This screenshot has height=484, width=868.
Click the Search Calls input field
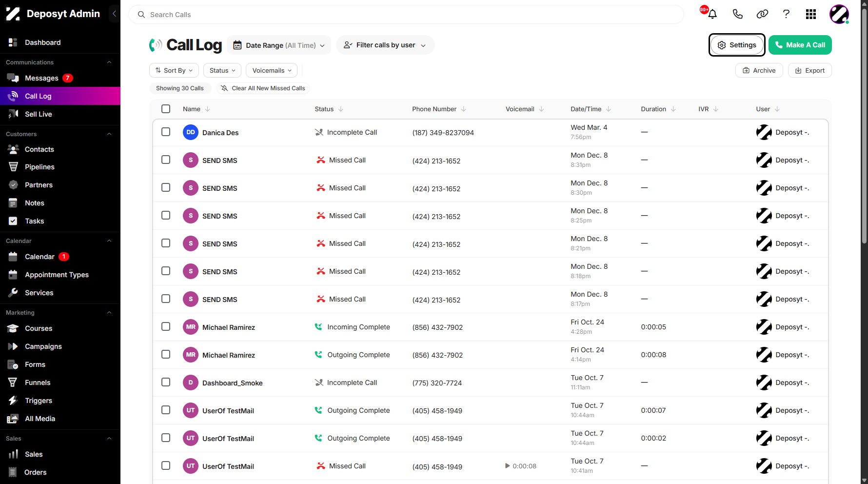pos(406,15)
